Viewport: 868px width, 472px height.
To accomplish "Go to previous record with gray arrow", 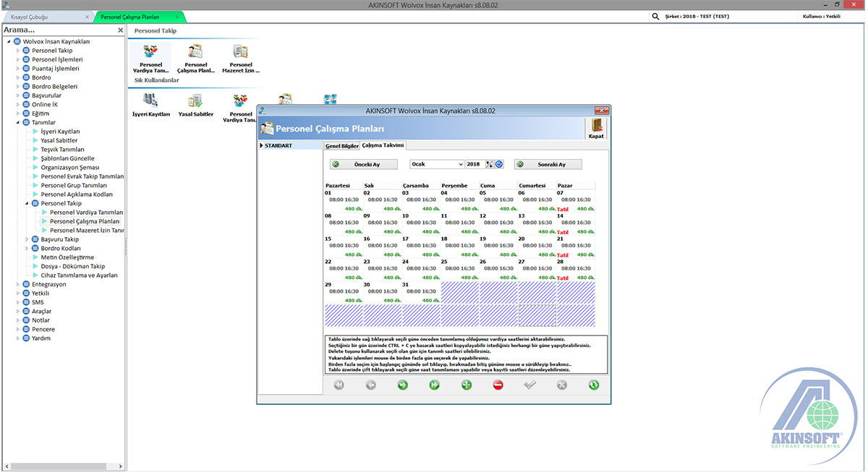I will (370, 385).
